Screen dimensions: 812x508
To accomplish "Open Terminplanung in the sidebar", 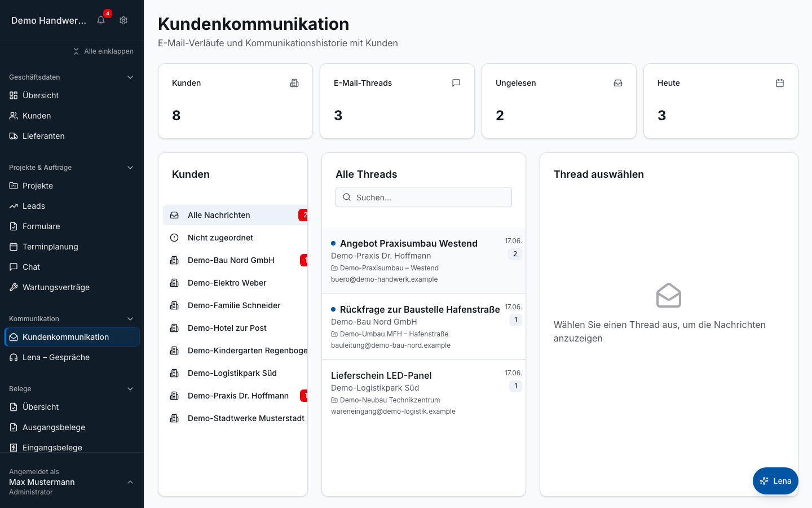I will [72, 247].
